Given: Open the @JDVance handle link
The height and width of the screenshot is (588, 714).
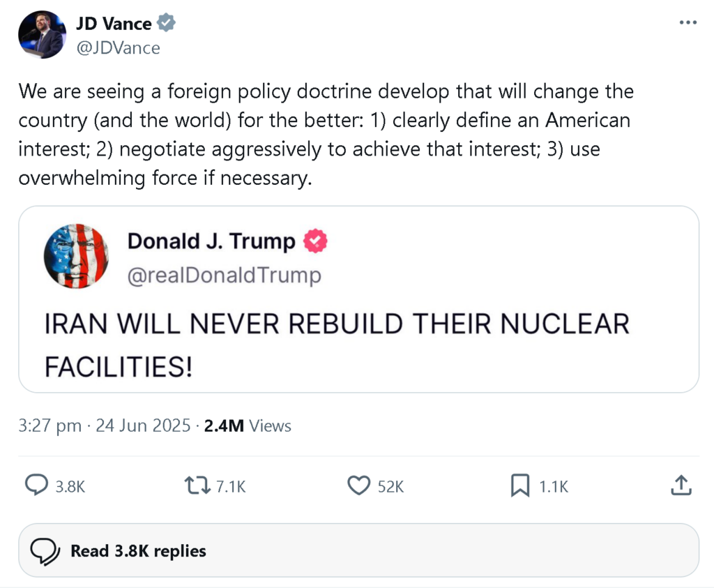Looking at the screenshot, I should (118, 47).
